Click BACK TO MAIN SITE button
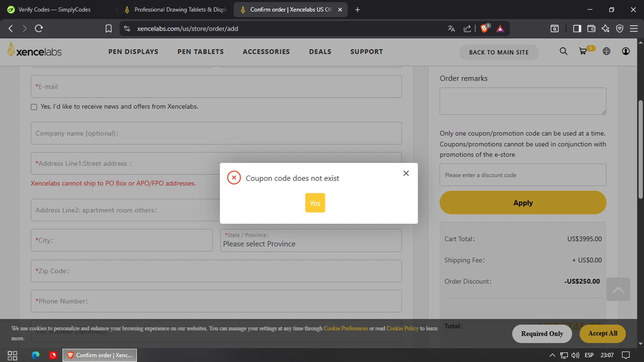The image size is (644, 362). pyautogui.click(x=499, y=52)
